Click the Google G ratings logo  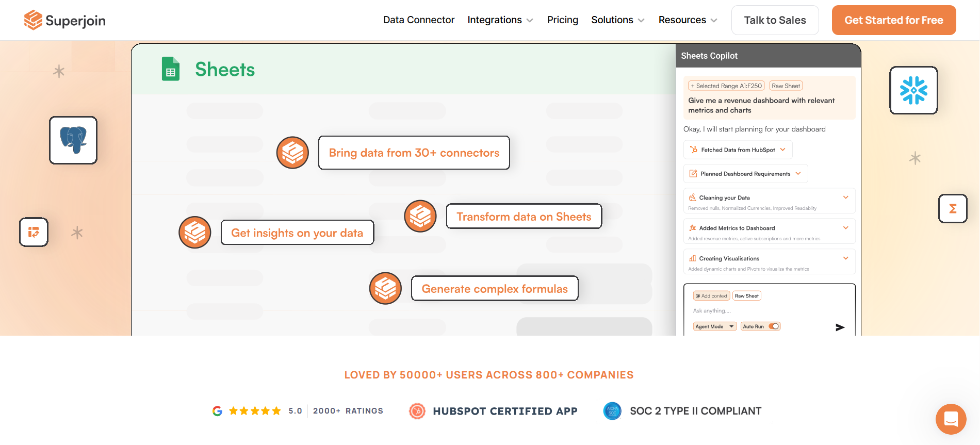[217, 411]
